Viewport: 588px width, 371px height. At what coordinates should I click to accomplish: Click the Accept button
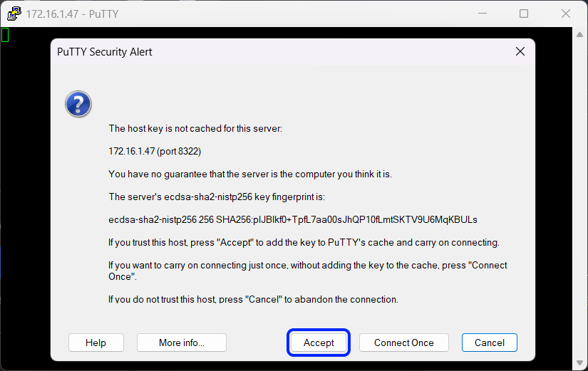[319, 343]
